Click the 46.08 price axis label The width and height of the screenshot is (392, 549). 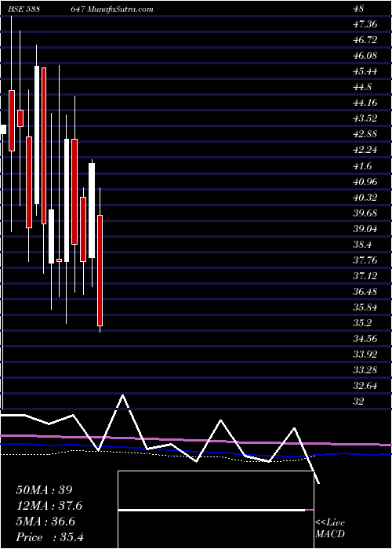365,56
